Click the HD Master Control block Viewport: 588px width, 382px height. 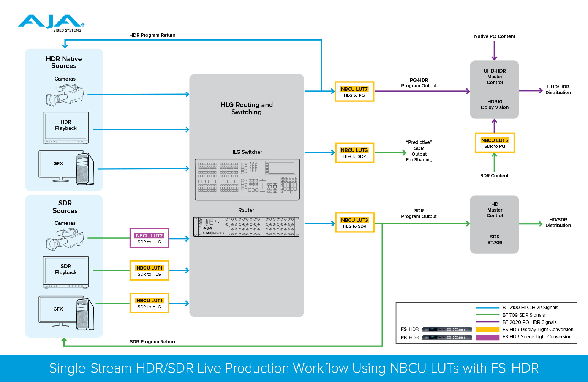click(495, 224)
